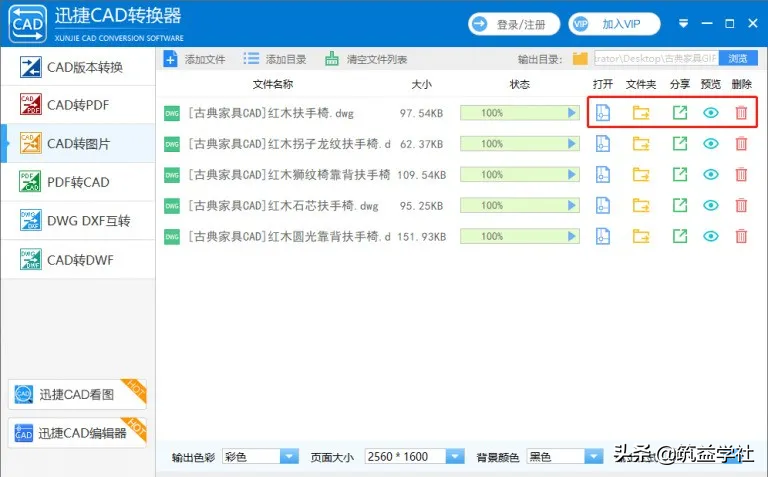Click 添加文件 to add files

tap(194, 59)
